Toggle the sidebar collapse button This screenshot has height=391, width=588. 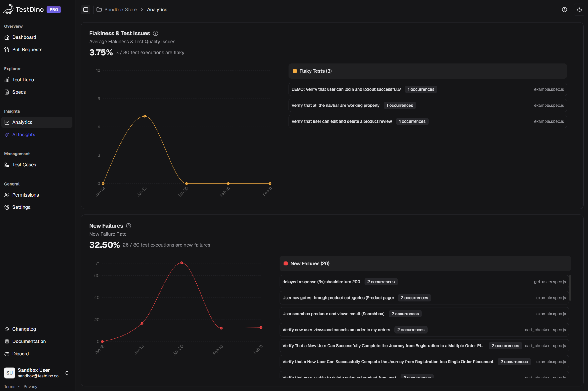(85, 9)
